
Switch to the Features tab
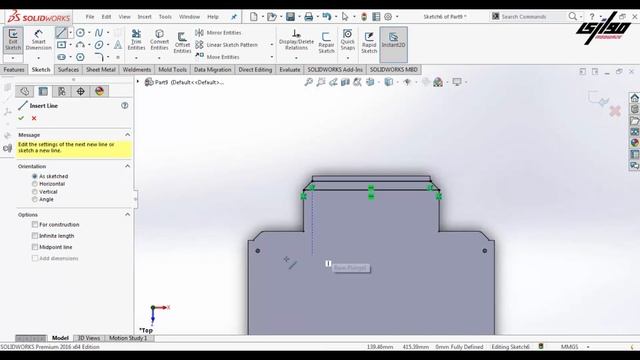coord(14,69)
